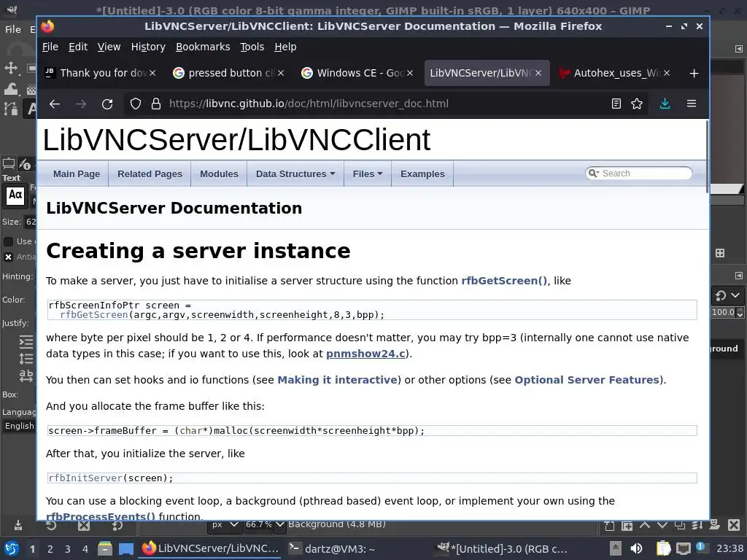This screenshot has width=747, height=560.
Task: Toggle Firefox reader view
Action: pyautogui.click(x=616, y=104)
